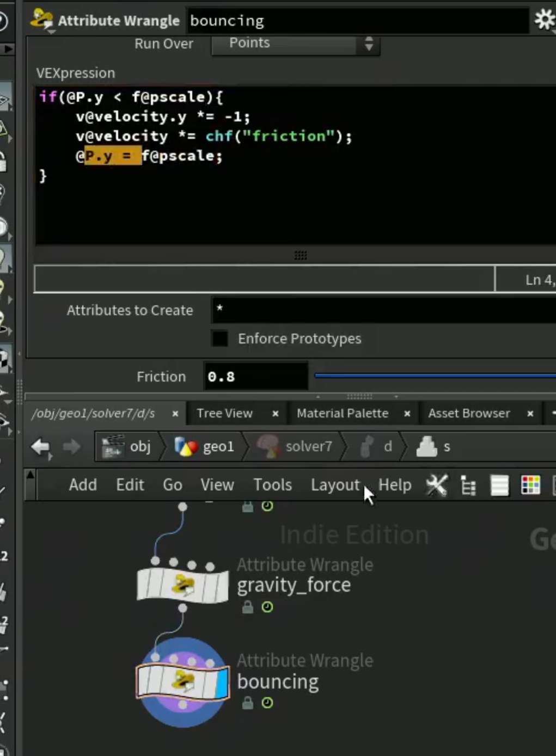This screenshot has width=556, height=756.
Task: Click the wrench and screwdriver tools icon
Action: (x=436, y=485)
